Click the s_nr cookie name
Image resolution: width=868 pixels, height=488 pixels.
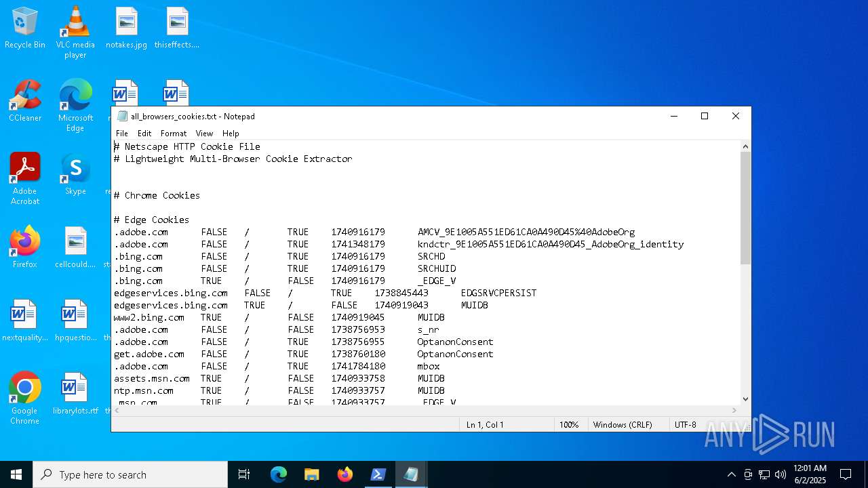[x=429, y=329]
